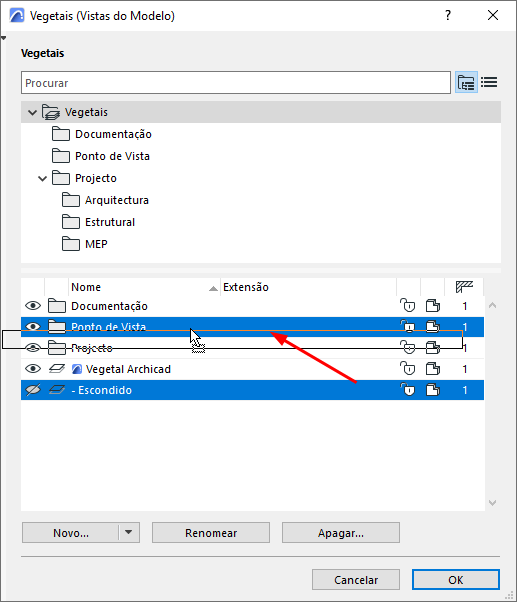Switch to folder tree view icon
Image resolution: width=517 pixels, height=602 pixels.
click(466, 82)
